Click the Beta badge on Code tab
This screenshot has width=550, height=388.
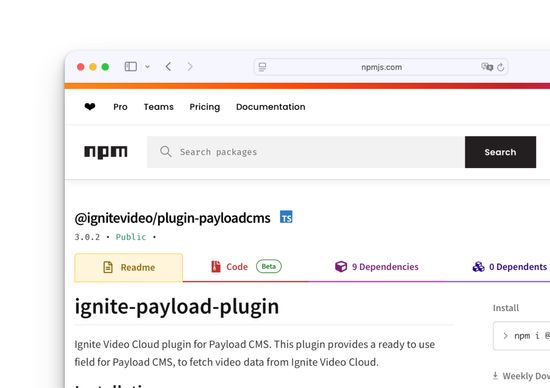pyautogui.click(x=269, y=266)
